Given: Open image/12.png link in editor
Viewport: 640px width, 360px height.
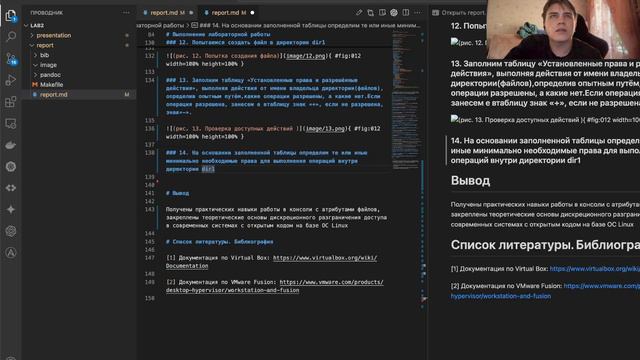Looking at the screenshot, I should pos(306,56).
